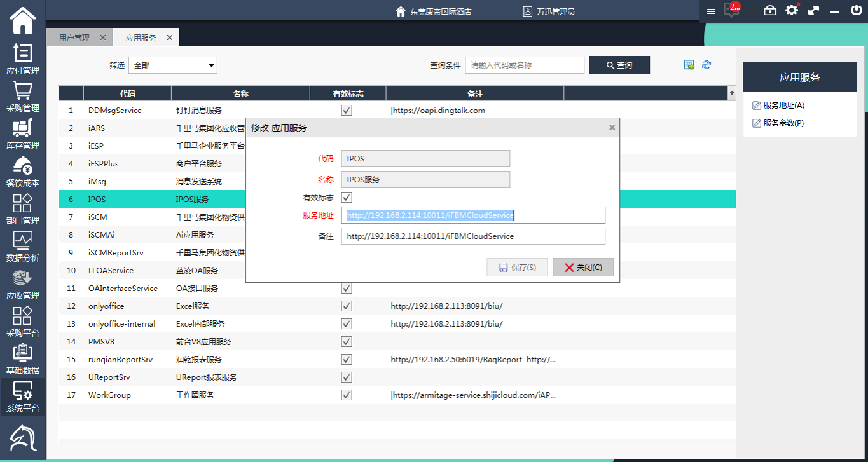Screen dimensions: 868x462
Task: Click the lock screen icon
Action: click(x=770, y=11)
